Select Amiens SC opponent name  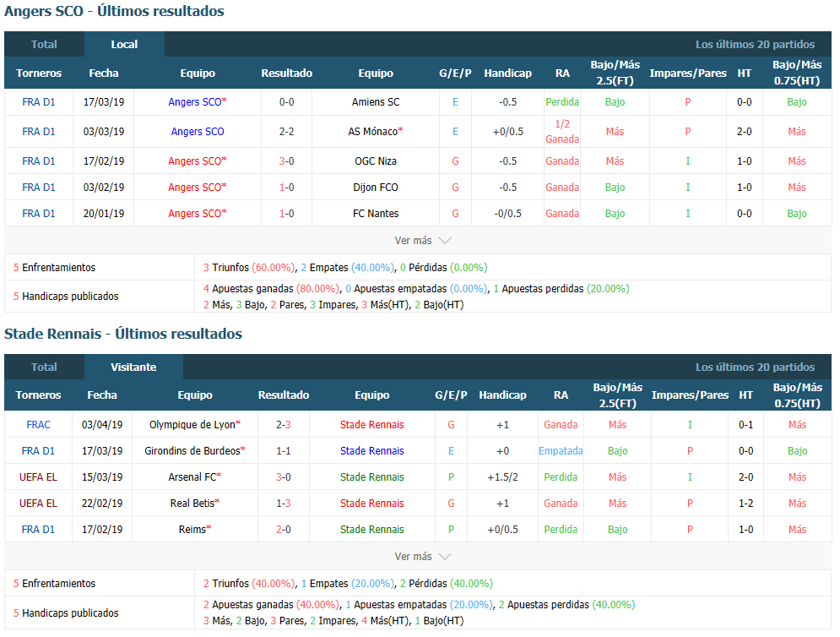coord(376,102)
